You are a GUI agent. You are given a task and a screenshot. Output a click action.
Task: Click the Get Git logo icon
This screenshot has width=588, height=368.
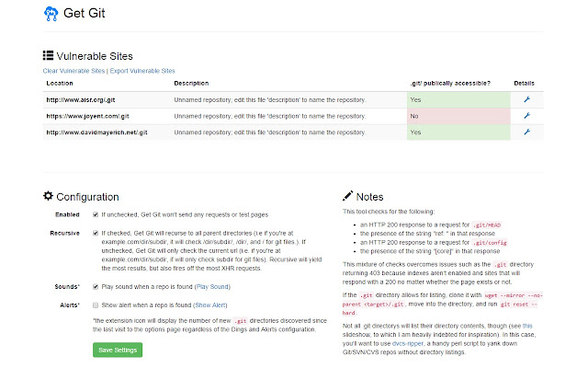click(x=51, y=14)
